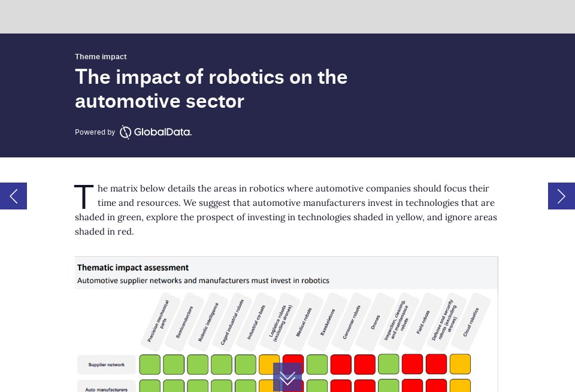Select the Supplier network row label
Image resolution: width=575 pixels, height=392 pixels.
pos(107,364)
